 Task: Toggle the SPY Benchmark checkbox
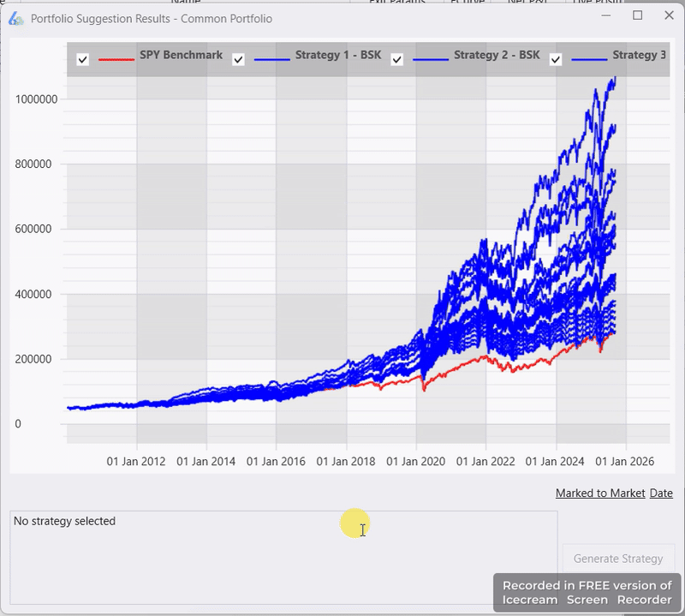(x=82, y=60)
